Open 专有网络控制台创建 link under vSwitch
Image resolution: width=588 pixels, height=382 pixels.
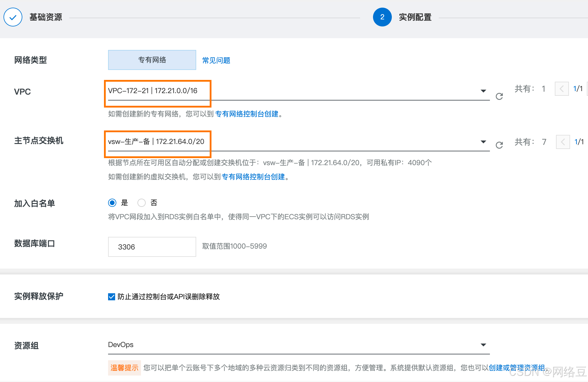click(x=253, y=177)
